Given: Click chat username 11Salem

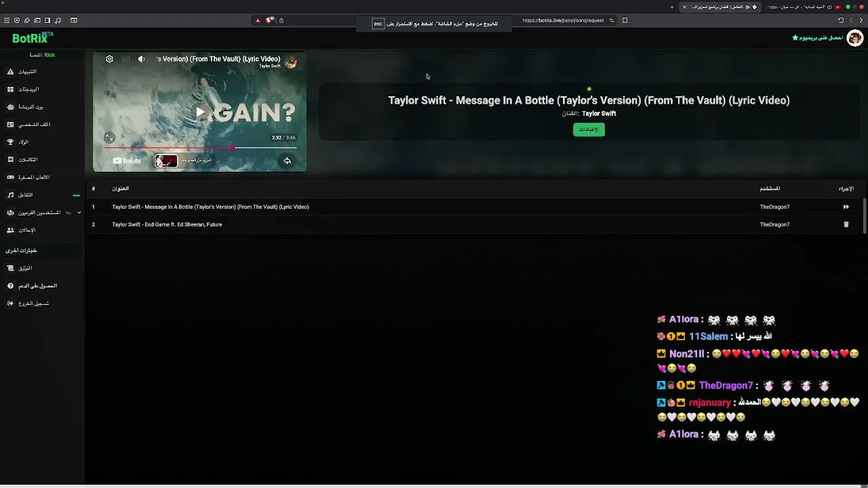Looking at the screenshot, I should point(709,336).
